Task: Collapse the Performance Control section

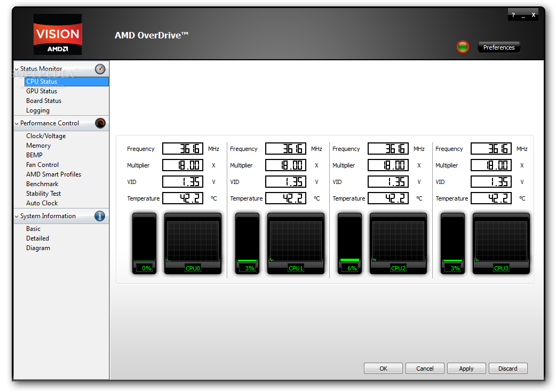Action: pyautogui.click(x=17, y=123)
